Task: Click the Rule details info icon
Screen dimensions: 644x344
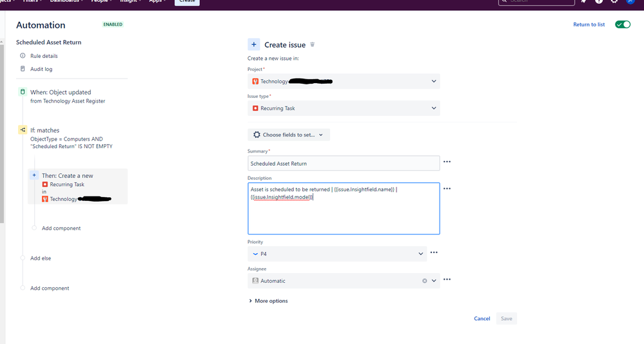Action: coord(23,56)
